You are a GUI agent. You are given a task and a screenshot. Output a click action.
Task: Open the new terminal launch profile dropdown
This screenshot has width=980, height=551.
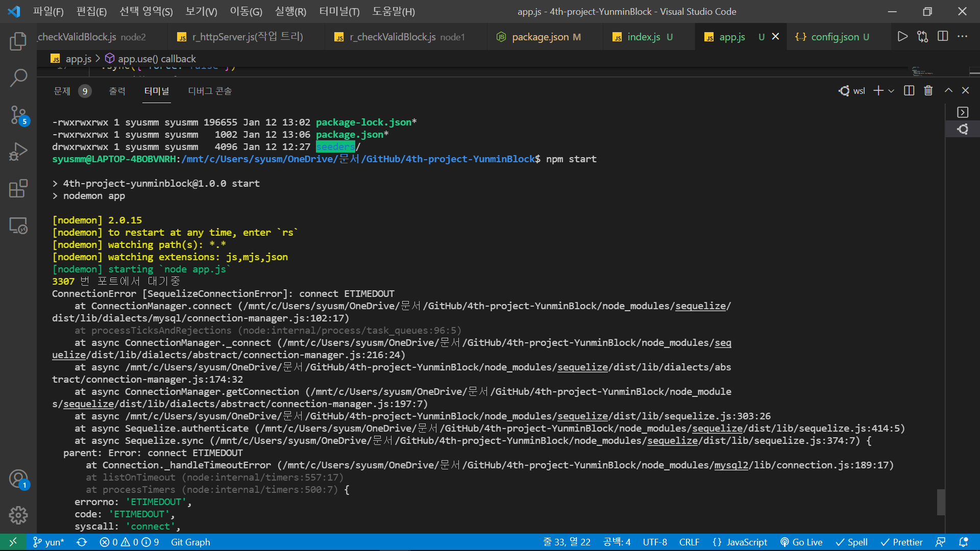tap(891, 91)
